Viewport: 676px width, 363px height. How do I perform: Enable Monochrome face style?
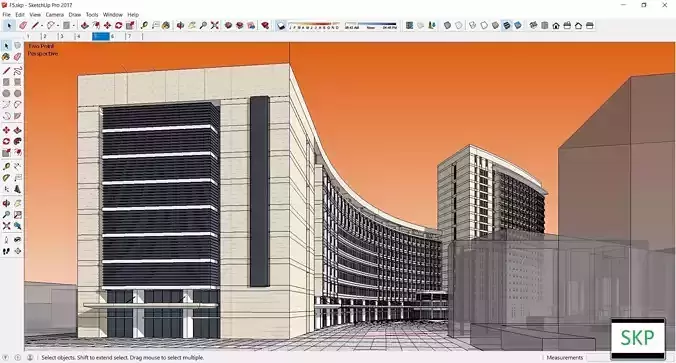pyautogui.click(x=518, y=25)
